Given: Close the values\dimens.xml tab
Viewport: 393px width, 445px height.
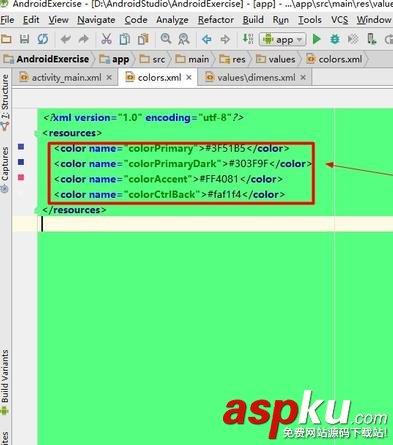Looking at the screenshot, I should 303,78.
